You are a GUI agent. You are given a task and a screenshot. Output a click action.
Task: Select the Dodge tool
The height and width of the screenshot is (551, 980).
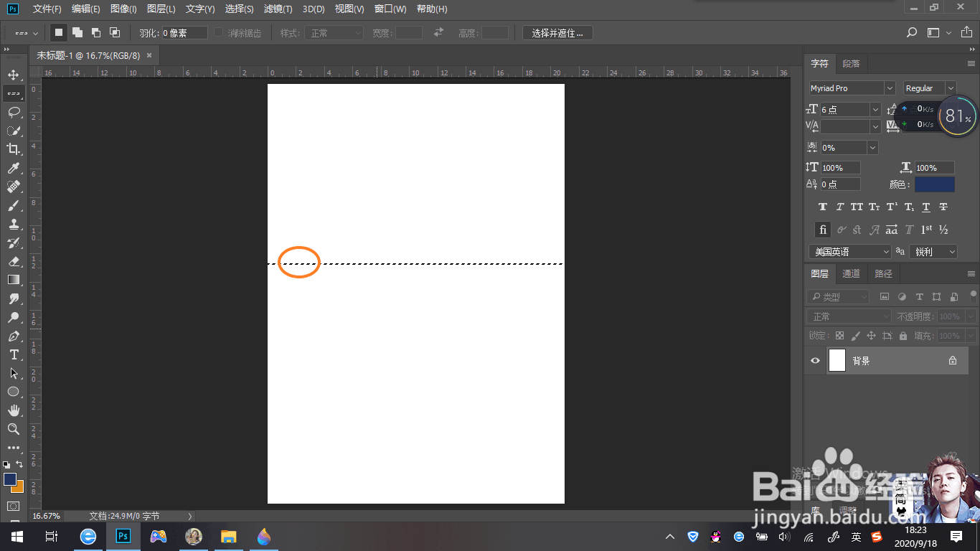pyautogui.click(x=13, y=317)
